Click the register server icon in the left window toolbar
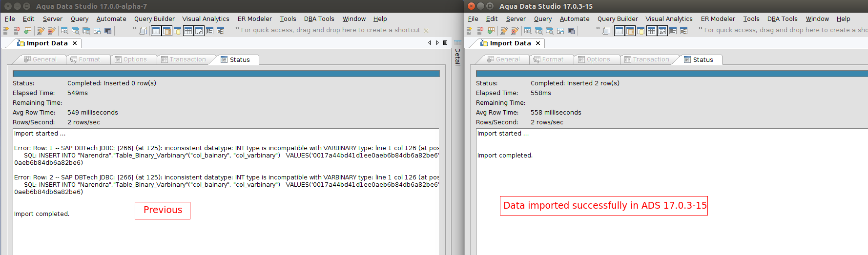 6,31
